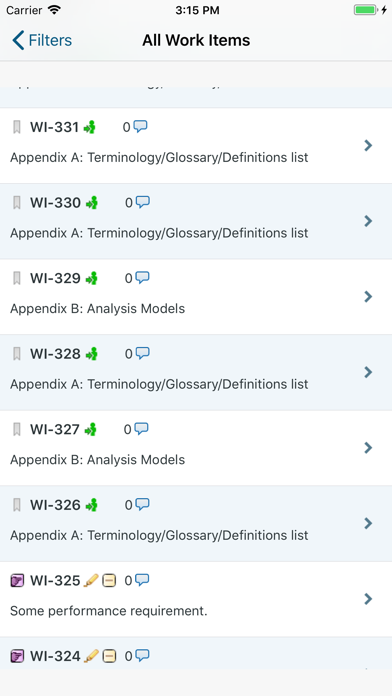The image size is (392, 696).
Task: Go back to Filters
Action: [x=42, y=40]
